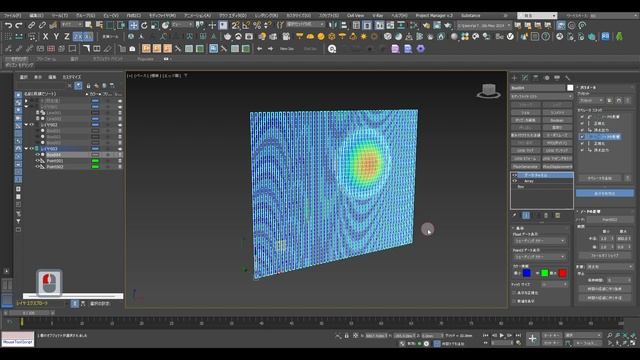Click the red color swatch
Screen dimensions: 640x360
click(562, 273)
